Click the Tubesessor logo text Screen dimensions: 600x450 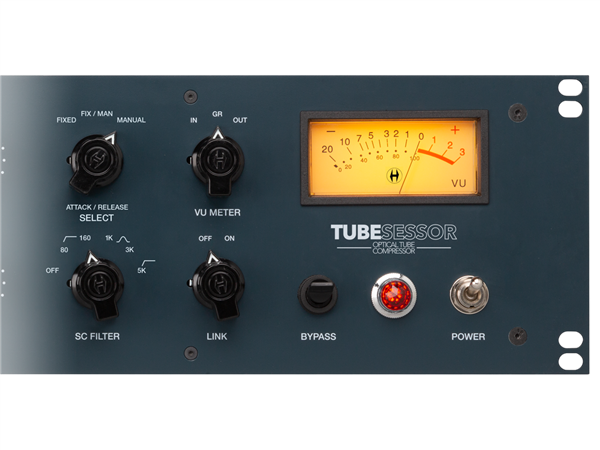click(393, 233)
